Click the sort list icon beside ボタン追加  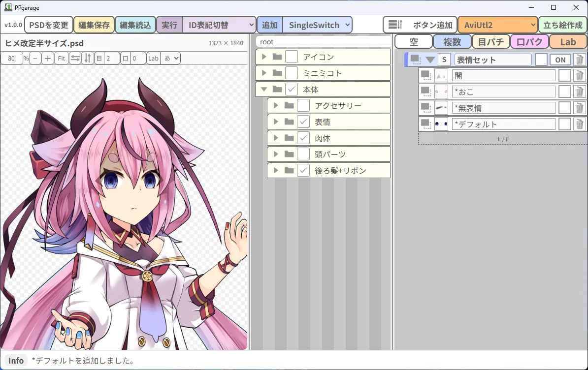[395, 25]
